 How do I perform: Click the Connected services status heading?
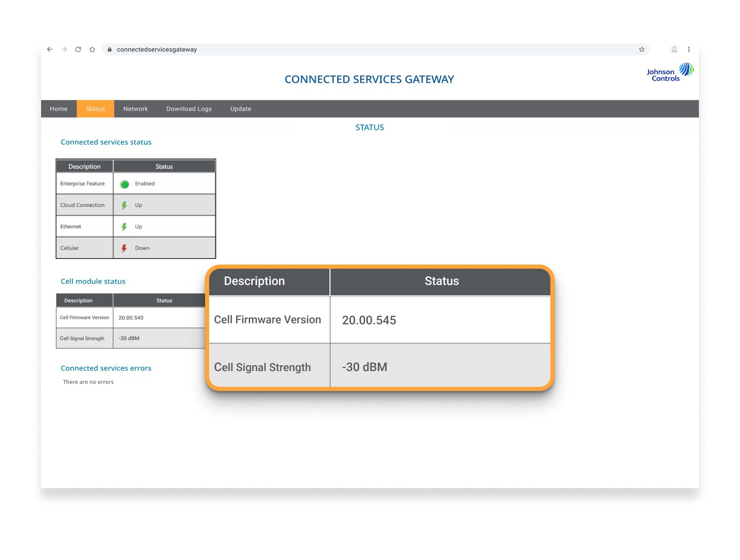click(106, 142)
